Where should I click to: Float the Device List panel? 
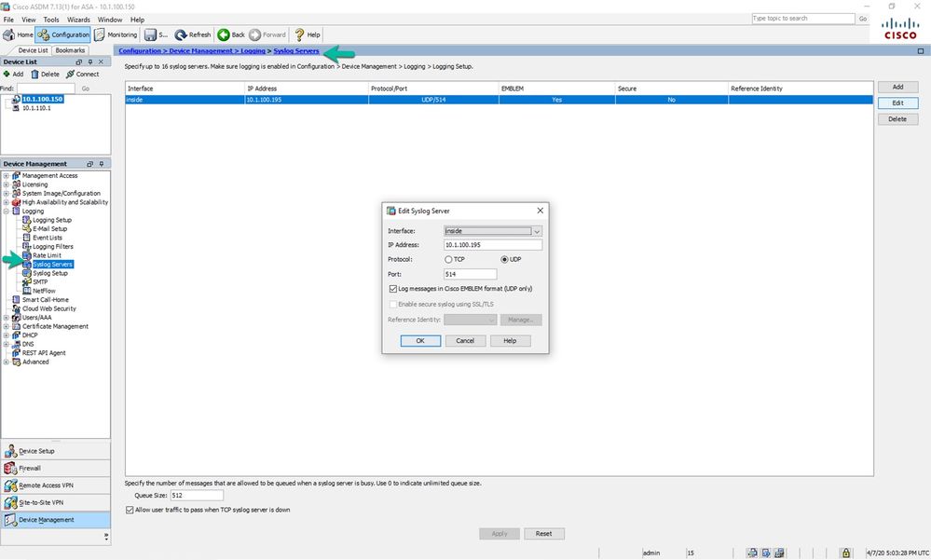coord(79,61)
